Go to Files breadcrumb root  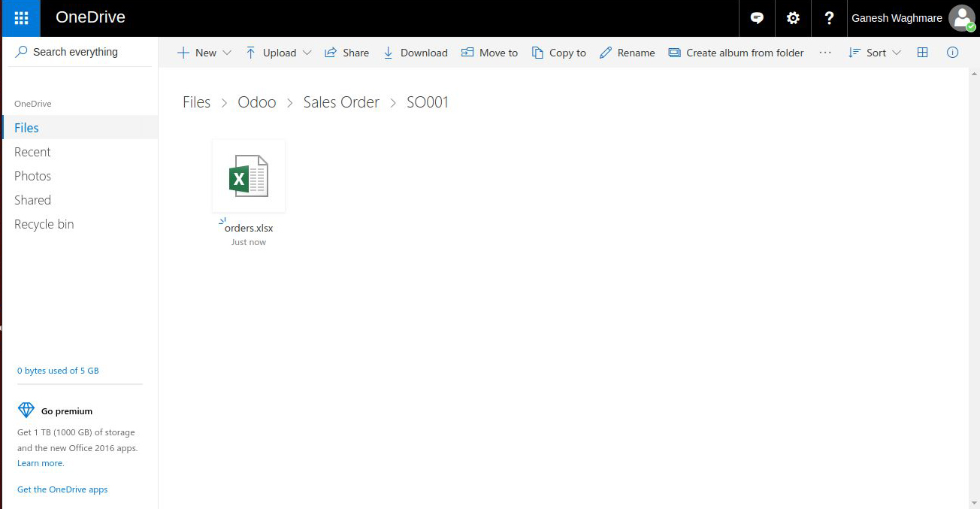click(197, 102)
